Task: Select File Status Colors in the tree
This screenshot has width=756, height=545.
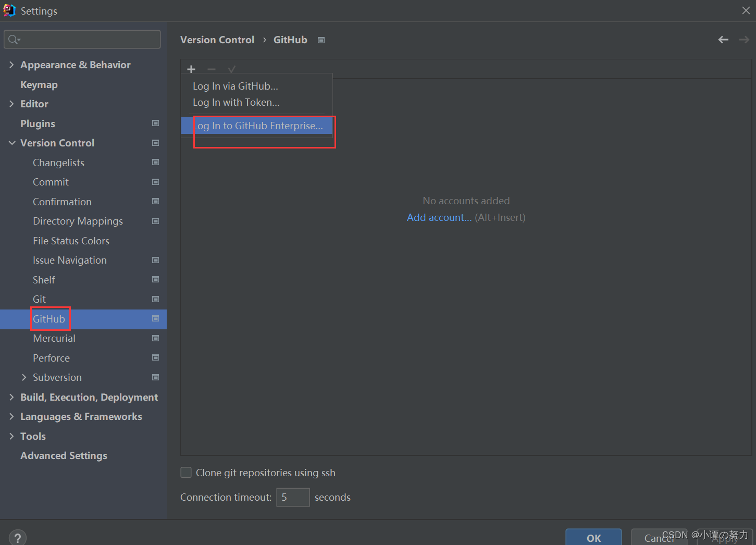Action: pos(71,241)
